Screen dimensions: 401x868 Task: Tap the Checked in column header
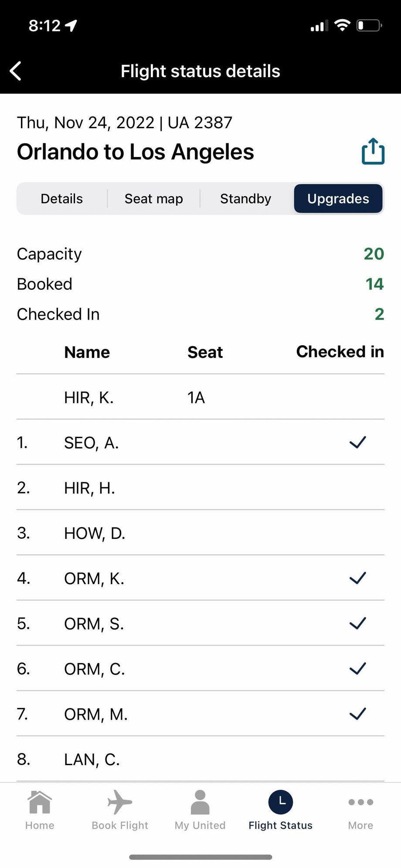point(340,352)
